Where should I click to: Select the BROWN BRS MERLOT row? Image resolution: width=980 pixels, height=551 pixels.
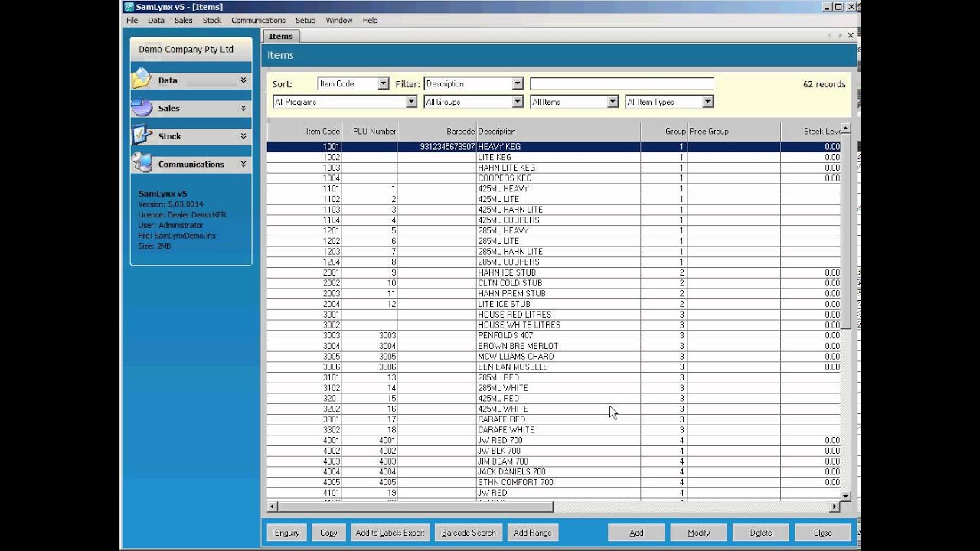[554, 346]
